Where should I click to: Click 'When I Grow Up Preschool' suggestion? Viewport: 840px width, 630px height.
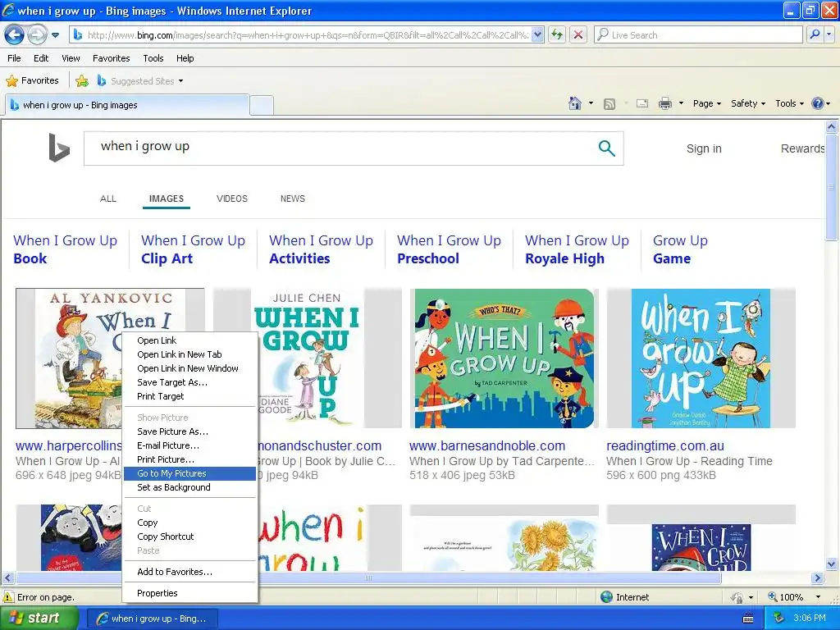(449, 249)
